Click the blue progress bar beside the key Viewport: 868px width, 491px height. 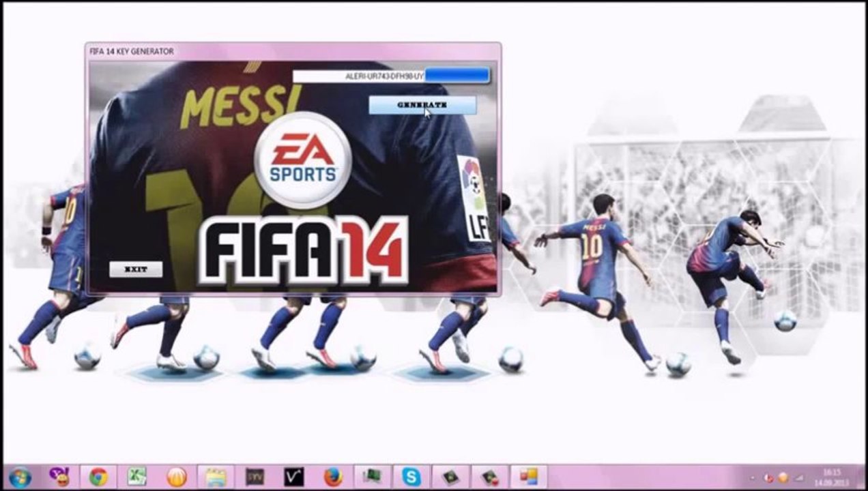457,75
